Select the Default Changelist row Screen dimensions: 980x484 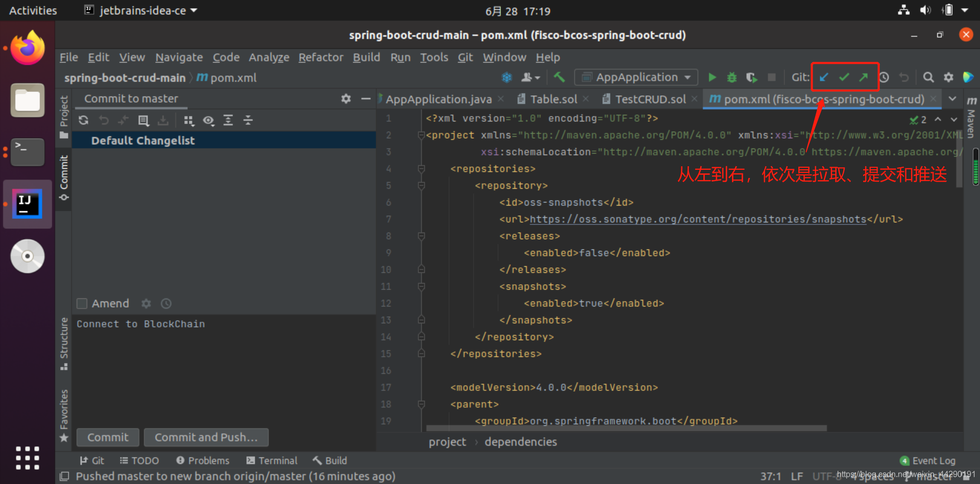tap(224, 140)
